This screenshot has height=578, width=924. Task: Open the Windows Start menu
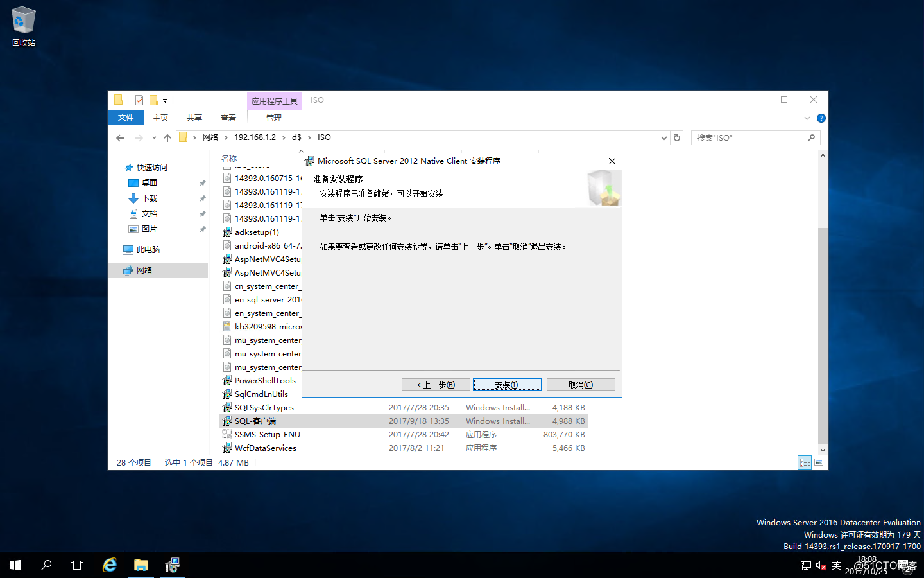coord(15,565)
